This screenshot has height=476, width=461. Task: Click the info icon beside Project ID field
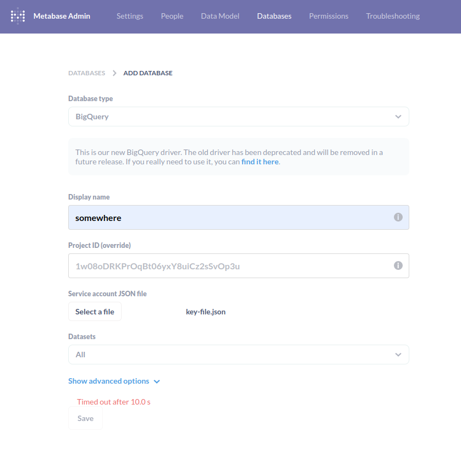tap(398, 265)
